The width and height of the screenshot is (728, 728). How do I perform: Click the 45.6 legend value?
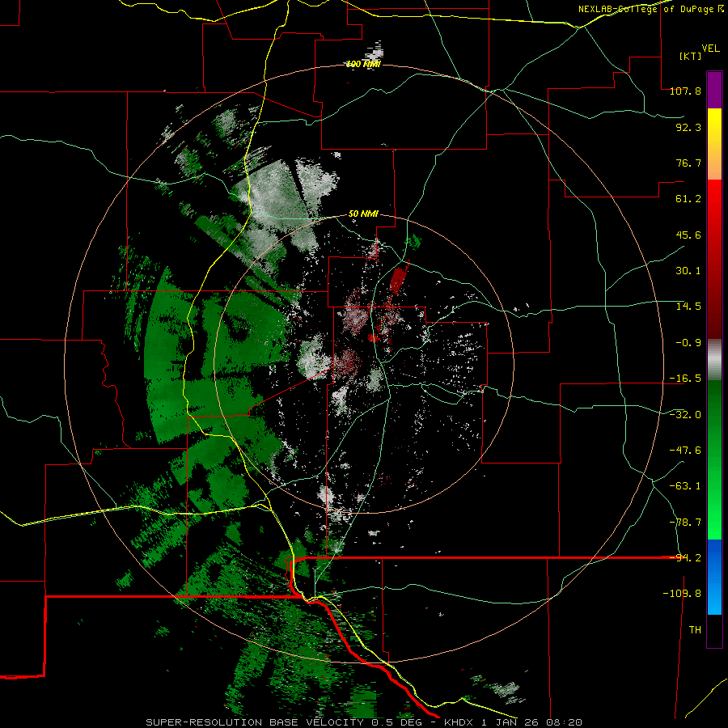(x=688, y=235)
